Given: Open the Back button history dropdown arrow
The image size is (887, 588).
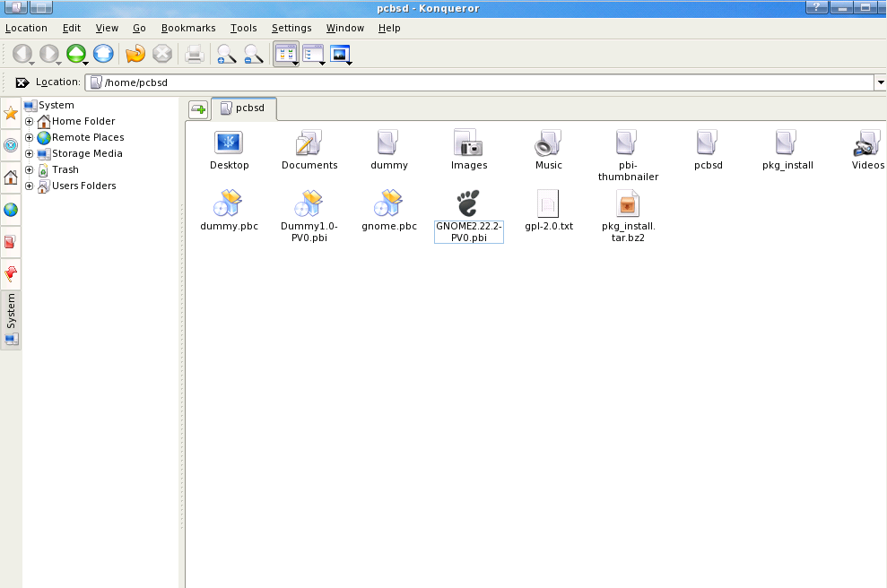Looking at the screenshot, I should click(x=32, y=64).
